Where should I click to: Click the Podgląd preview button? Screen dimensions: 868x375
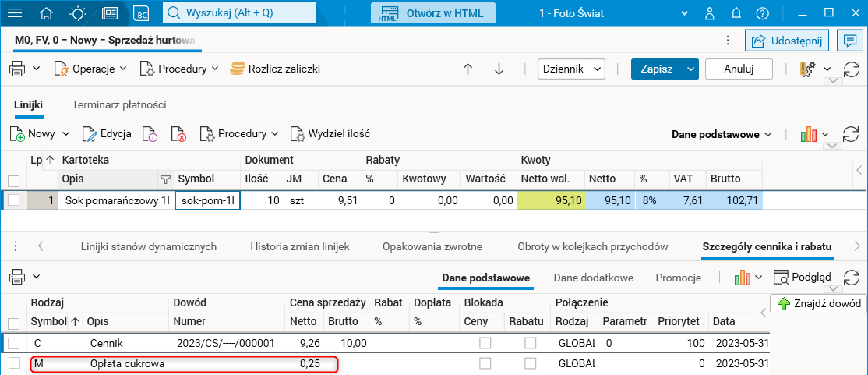tap(802, 277)
